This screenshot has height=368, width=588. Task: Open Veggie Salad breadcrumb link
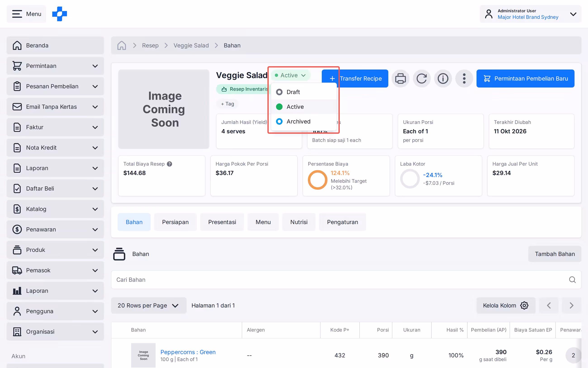pos(191,45)
